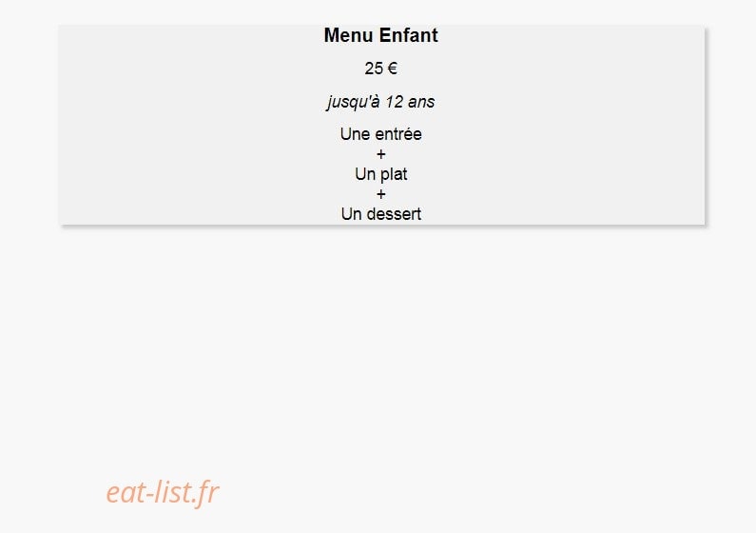Select the 'Une entrée' line
This screenshot has width=756, height=533.
pos(381,134)
